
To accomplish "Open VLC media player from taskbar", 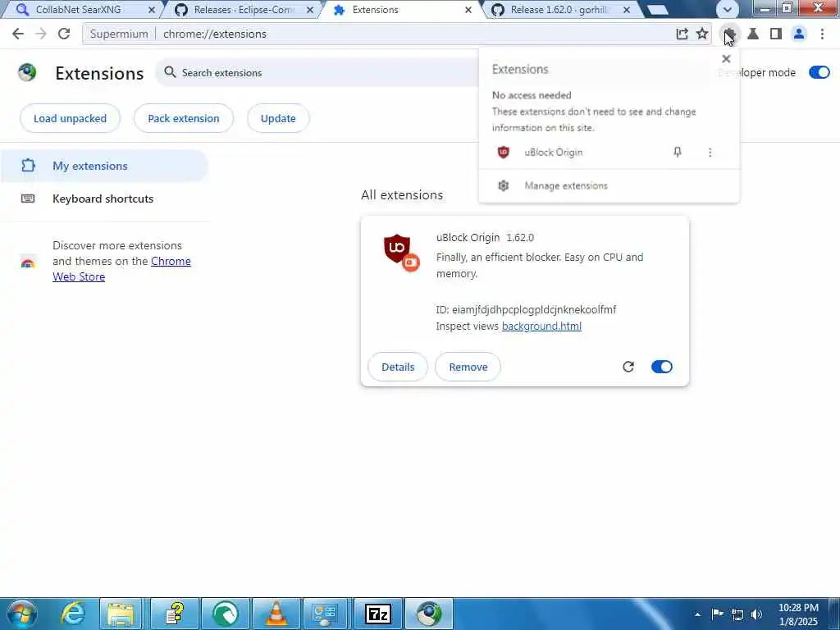I will (x=276, y=614).
